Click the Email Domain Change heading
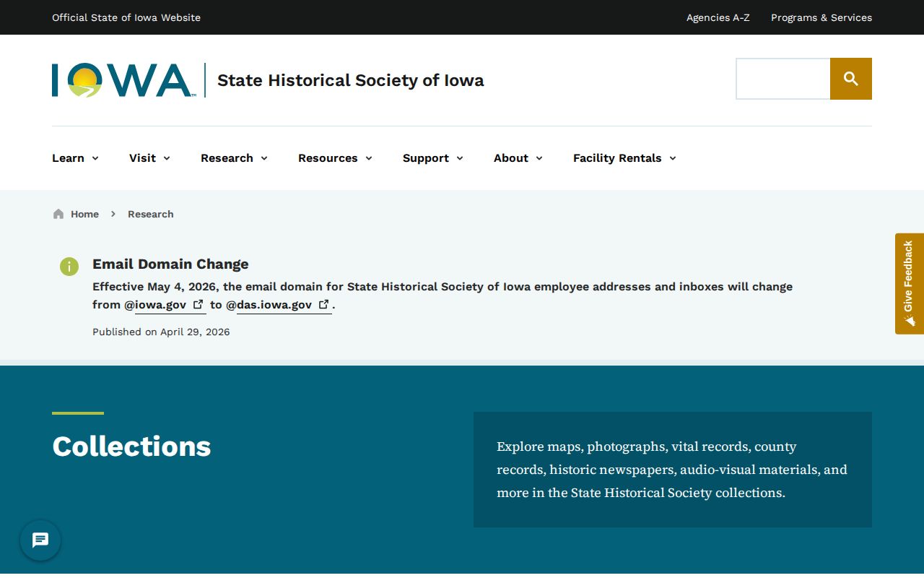 170,264
